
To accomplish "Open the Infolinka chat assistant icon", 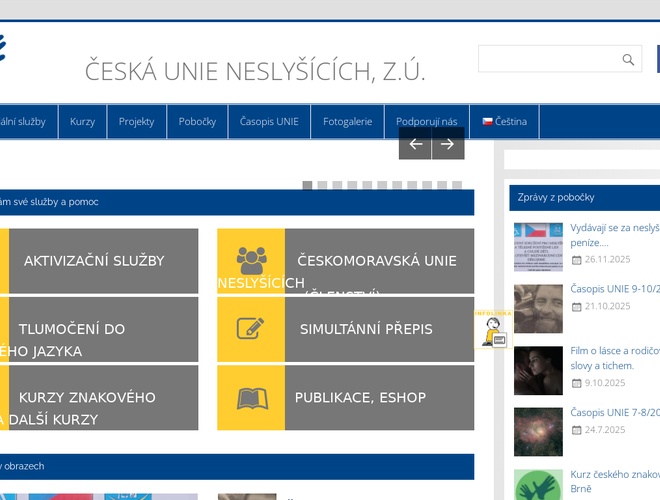I will tap(494, 329).
